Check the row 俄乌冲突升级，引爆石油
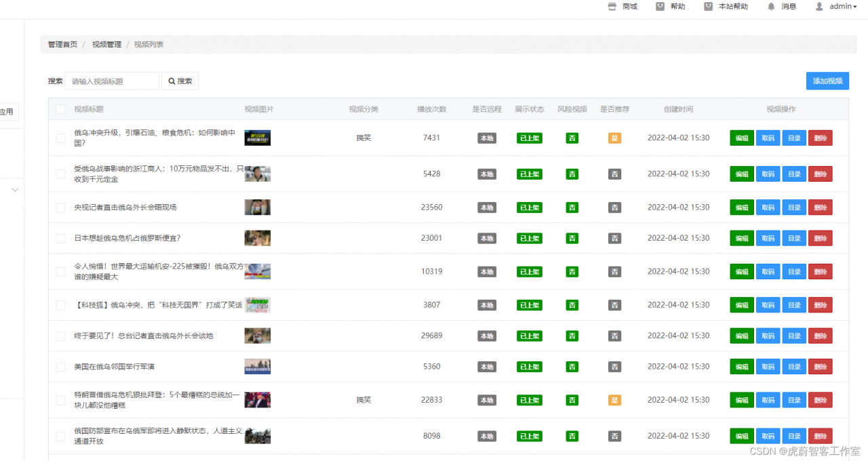The height and width of the screenshot is (461, 868). pyautogui.click(x=61, y=138)
